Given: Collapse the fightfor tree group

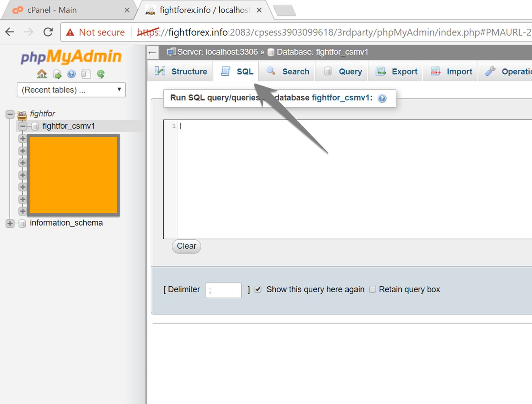Looking at the screenshot, I should click(10, 114).
